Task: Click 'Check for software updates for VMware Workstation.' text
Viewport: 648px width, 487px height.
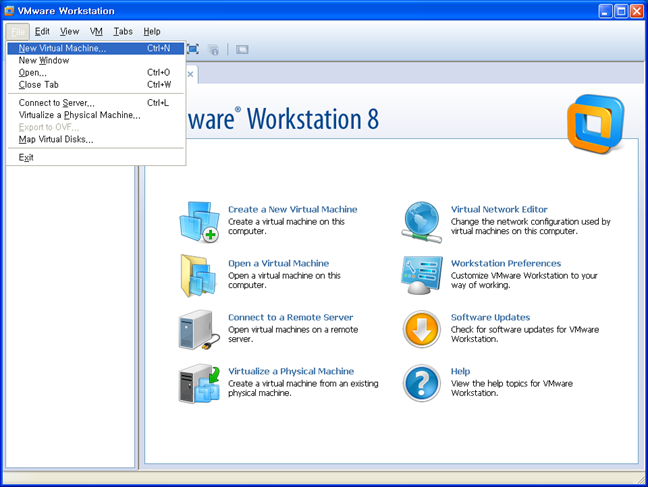Action: tap(525, 334)
